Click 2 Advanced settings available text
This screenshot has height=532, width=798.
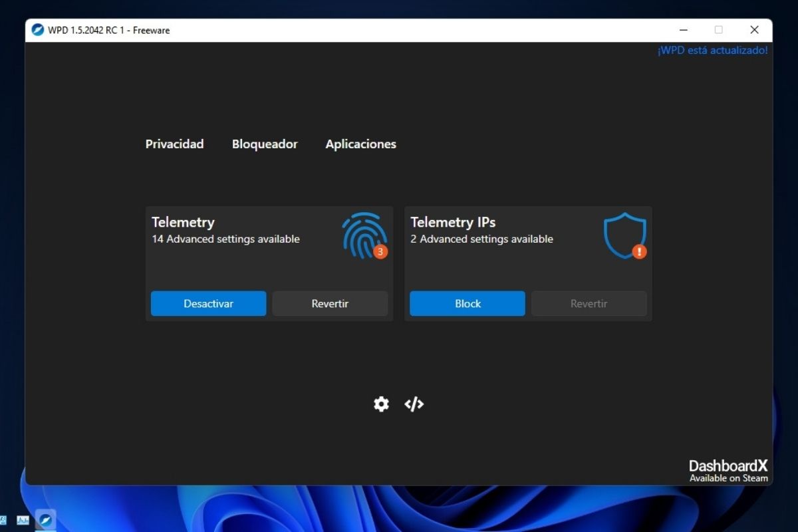click(x=481, y=239)
